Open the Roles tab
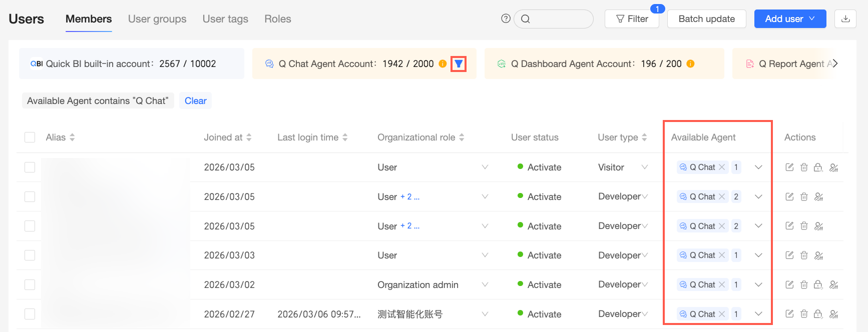 click(278, 19)
